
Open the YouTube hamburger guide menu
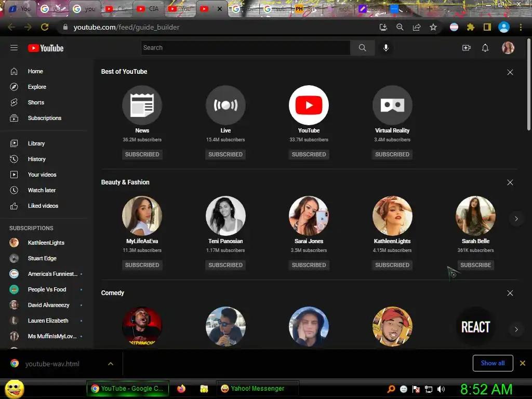(x=14, y=48)
